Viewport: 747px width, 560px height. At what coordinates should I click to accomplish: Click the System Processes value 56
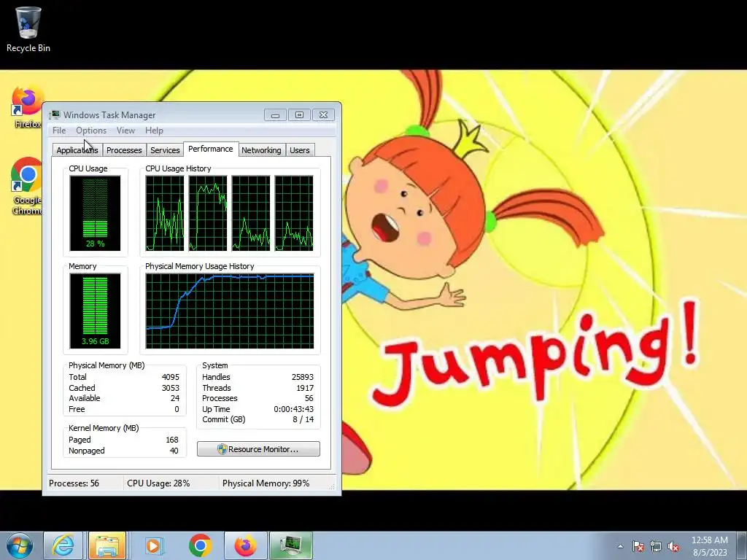(309, 398)
